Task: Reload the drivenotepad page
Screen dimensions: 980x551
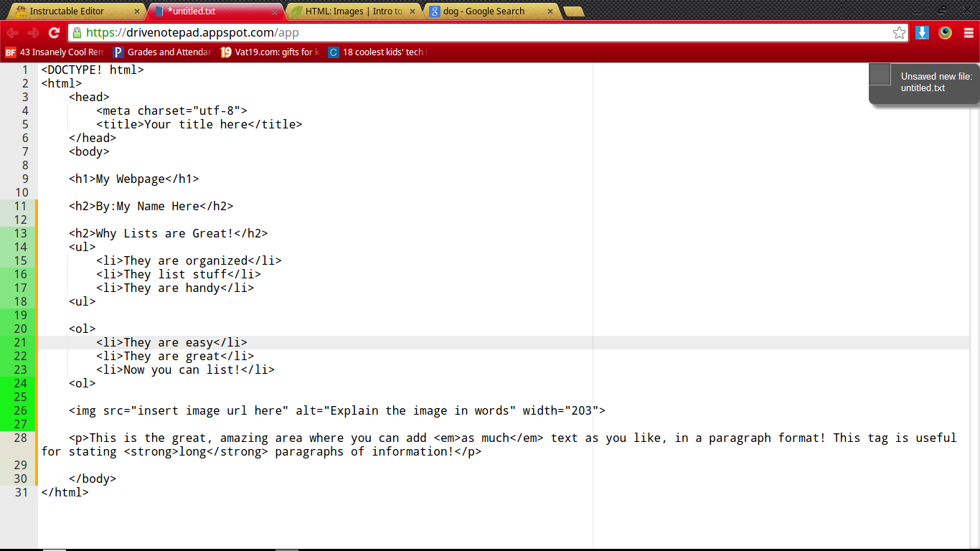Action: coord(54,33)
